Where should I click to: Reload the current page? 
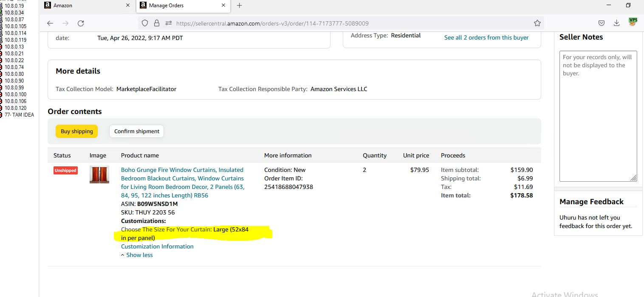pyautogui.click(x=81, y=23)
